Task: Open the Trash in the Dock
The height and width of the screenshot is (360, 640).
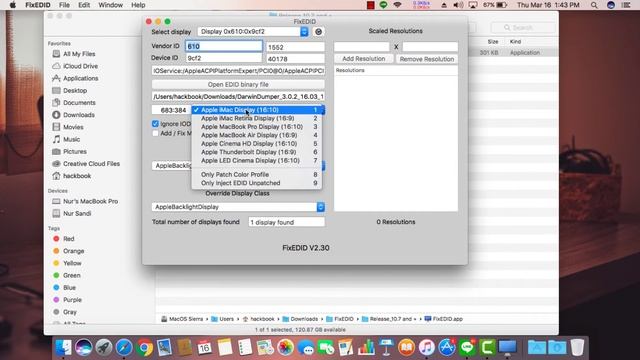Action: 577,348
